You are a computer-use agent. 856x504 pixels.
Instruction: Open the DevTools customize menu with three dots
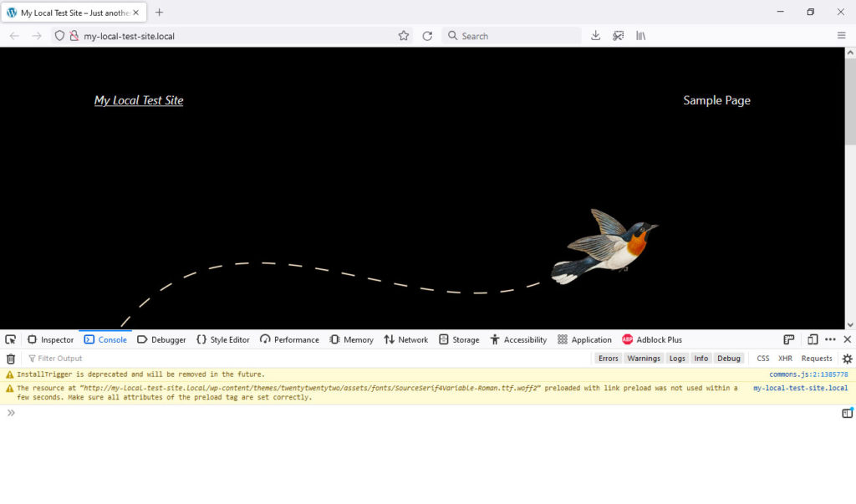(x=830, y=339)
